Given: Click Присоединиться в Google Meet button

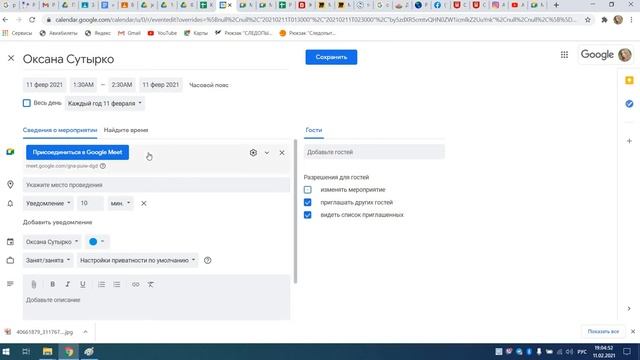Looking at the screenshot, I should [x=77, y=152].
